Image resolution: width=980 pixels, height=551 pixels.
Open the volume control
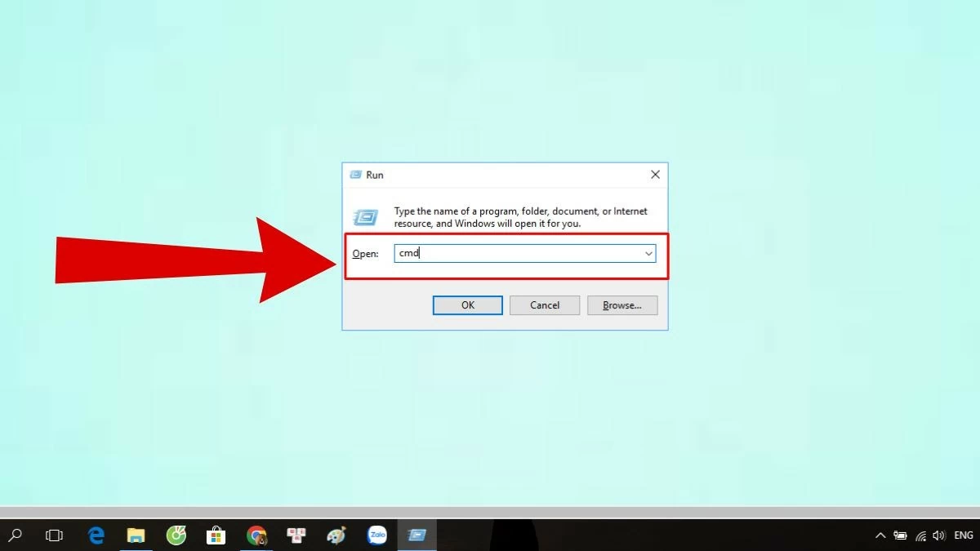point(938,535)
